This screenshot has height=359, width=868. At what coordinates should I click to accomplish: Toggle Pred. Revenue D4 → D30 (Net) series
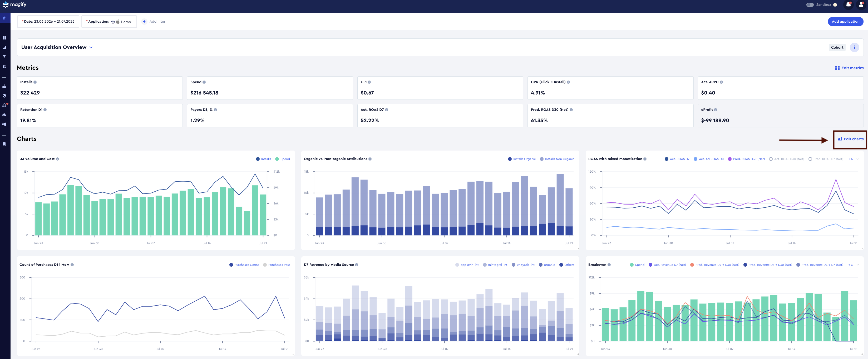714,265
